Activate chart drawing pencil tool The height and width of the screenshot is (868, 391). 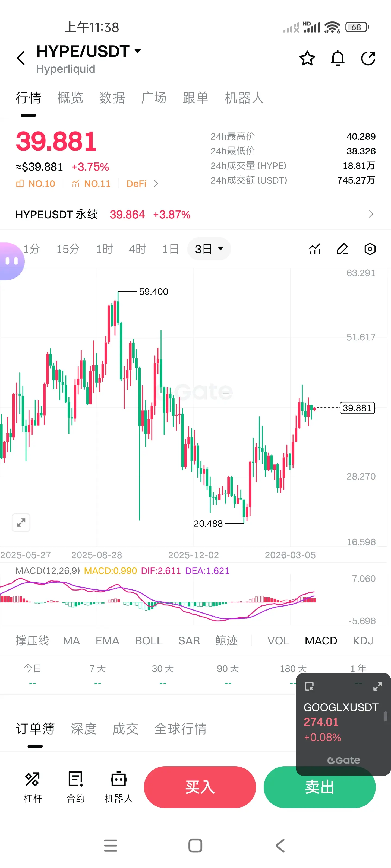pos(342,249)
